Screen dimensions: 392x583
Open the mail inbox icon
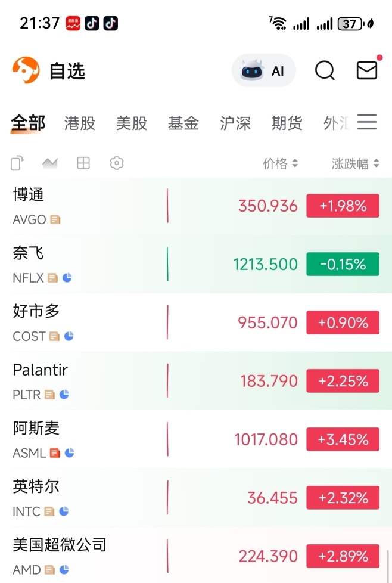367,70
